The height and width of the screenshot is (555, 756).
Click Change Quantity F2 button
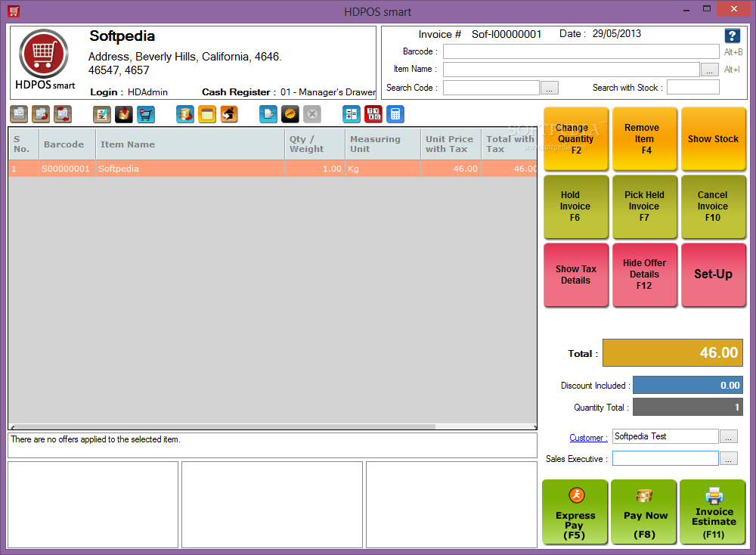(575, 139)
